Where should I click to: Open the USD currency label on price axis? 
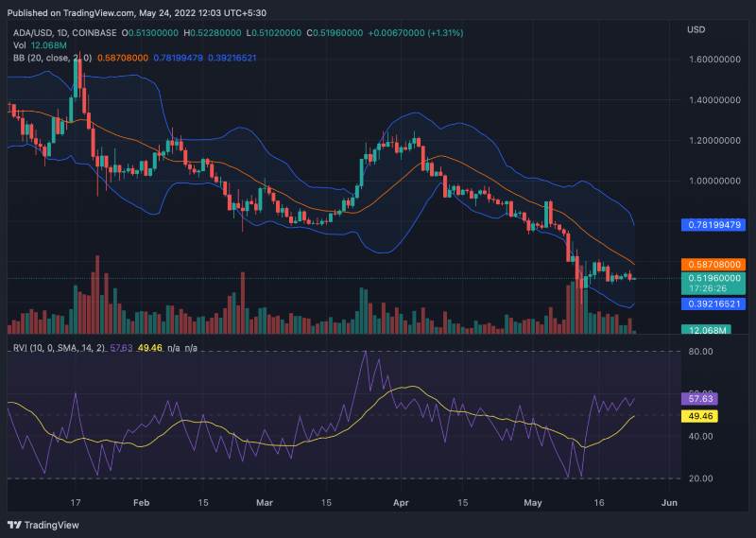point(696,30)
